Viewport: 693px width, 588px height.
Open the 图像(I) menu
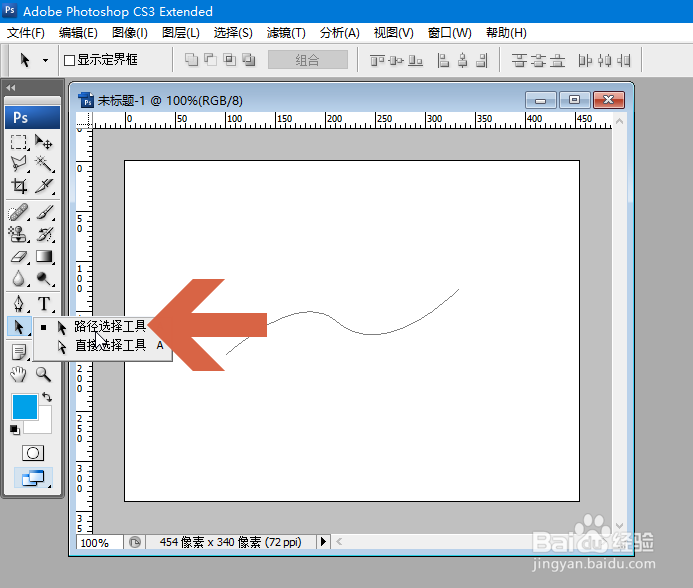(x=129, y=33)
